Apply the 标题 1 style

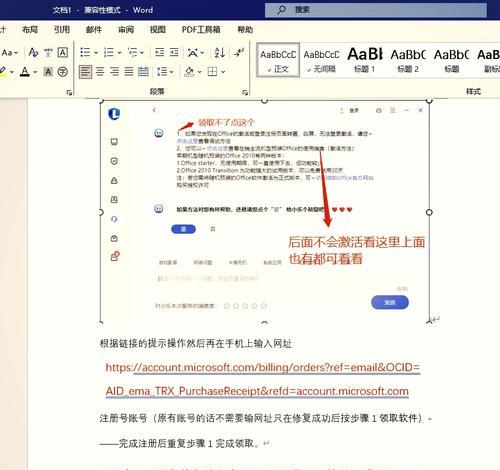tap(365, 60)
